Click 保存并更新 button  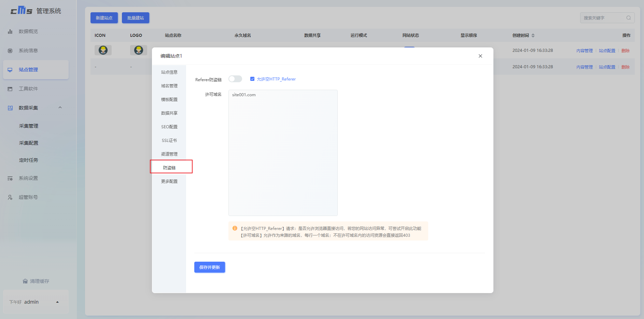click(x=210, y=267)
